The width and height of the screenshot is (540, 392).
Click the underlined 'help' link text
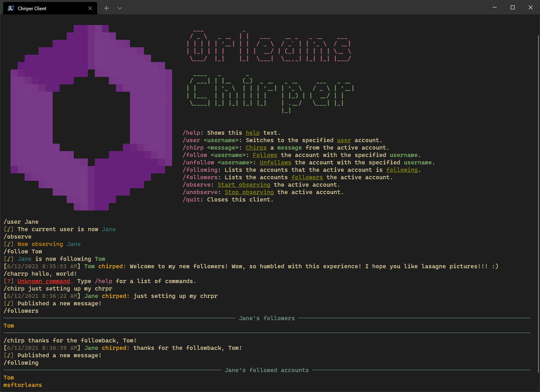(252, 133)
